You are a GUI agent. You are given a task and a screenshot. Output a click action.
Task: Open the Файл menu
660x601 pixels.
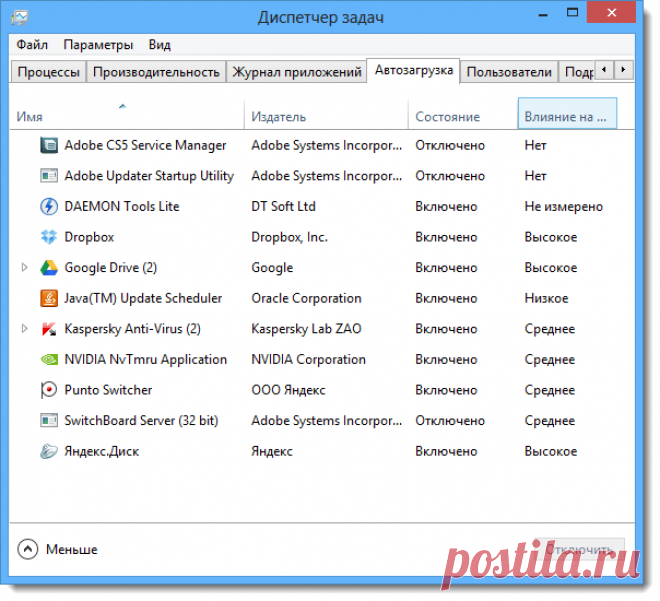coord(32,45)
